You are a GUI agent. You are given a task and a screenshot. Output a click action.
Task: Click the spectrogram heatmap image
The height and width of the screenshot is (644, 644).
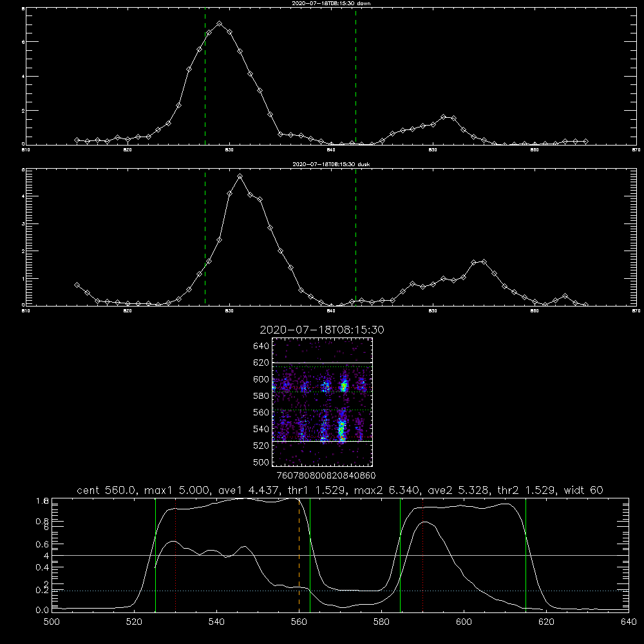[323, 402]
